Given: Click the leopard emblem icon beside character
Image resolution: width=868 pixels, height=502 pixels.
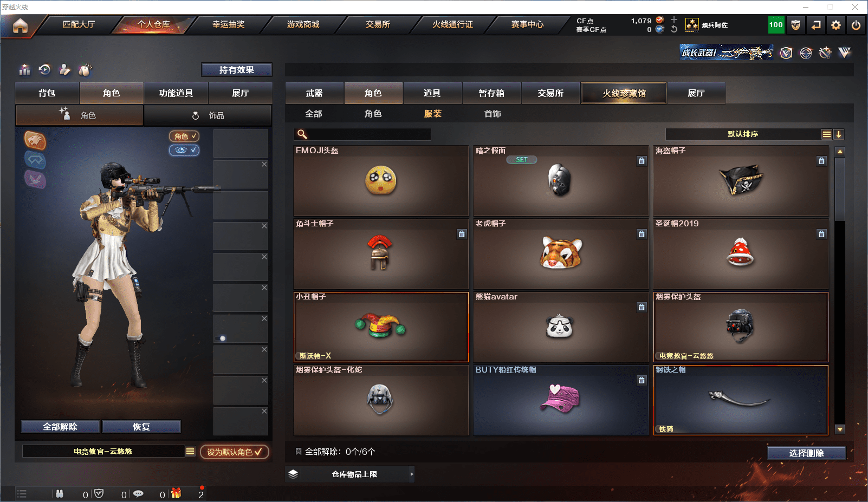Looking at the screenshot, I should pos(35,140).
